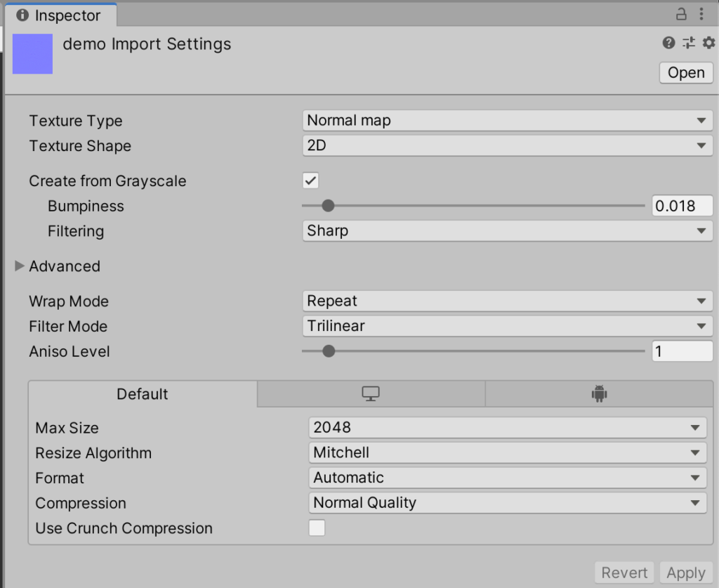
Task: Click the Inspector info icon
Action: click(x=22, y=15)
